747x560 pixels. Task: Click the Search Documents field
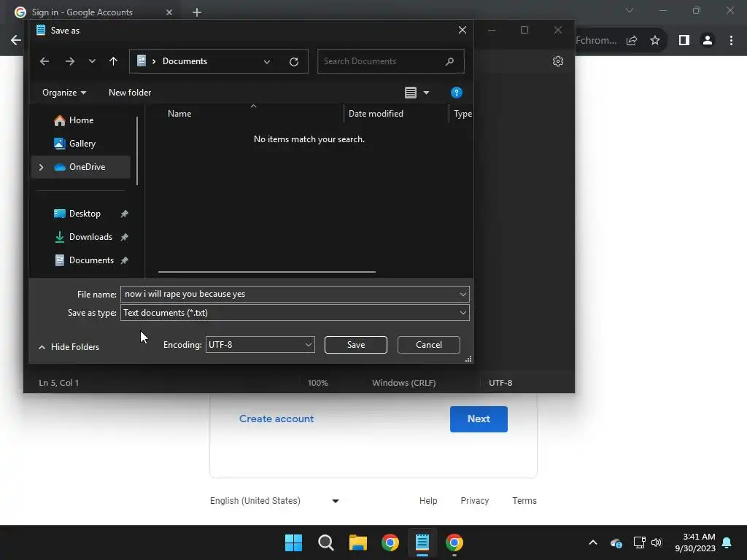pyautogui.click(x=391, y=61)
